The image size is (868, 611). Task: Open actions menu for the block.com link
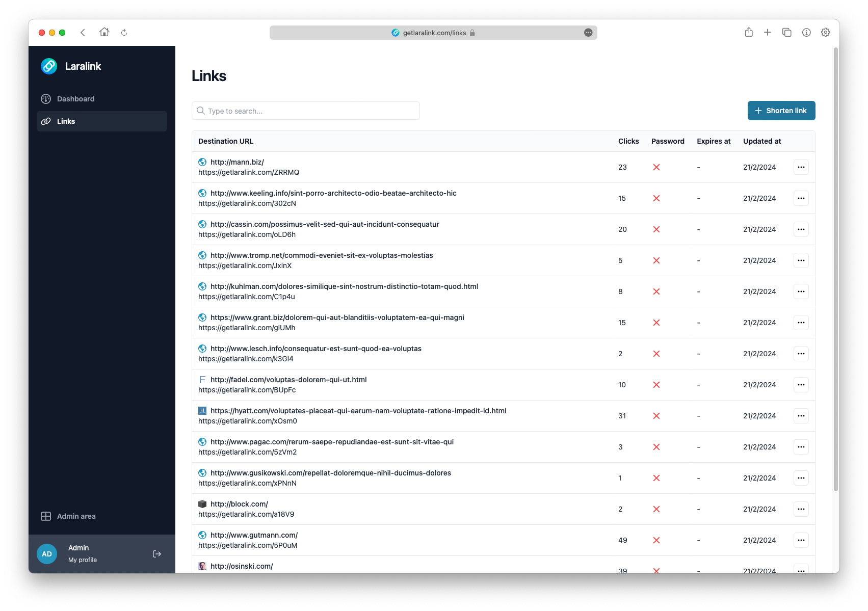(x=801, y=509)
